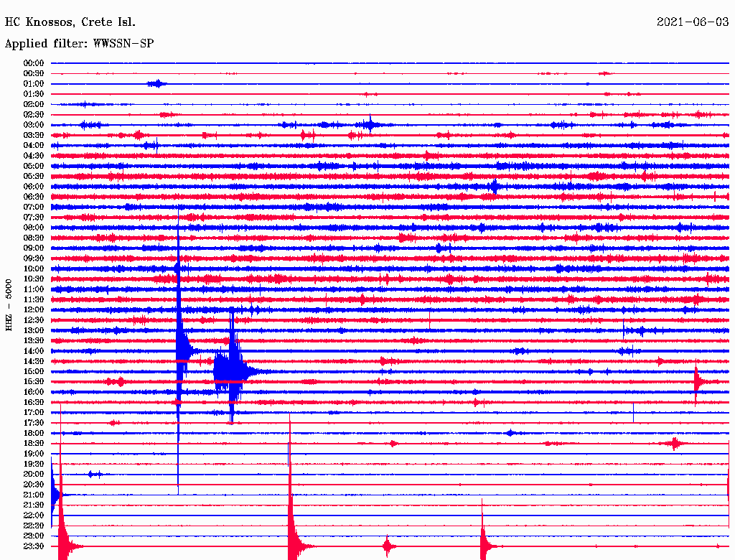Select the 13:00 time row label
Viewport: 735px width, 560px height.
34,330
